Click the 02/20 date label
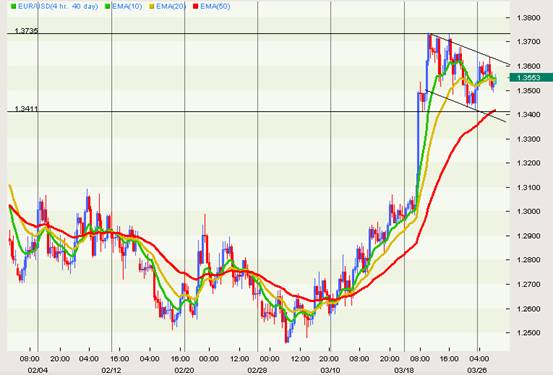The width and height of the screenshot is (553, 375). (184, 370)
